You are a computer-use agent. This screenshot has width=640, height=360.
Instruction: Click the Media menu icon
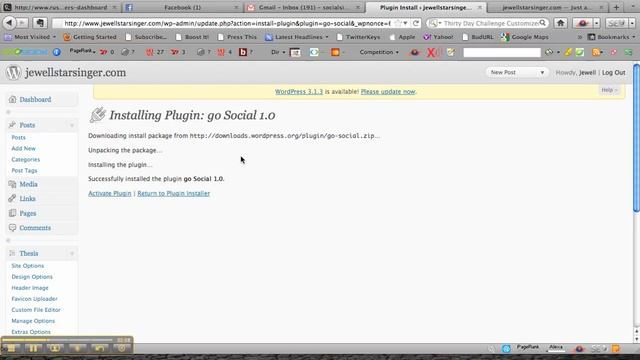[12, 184]
